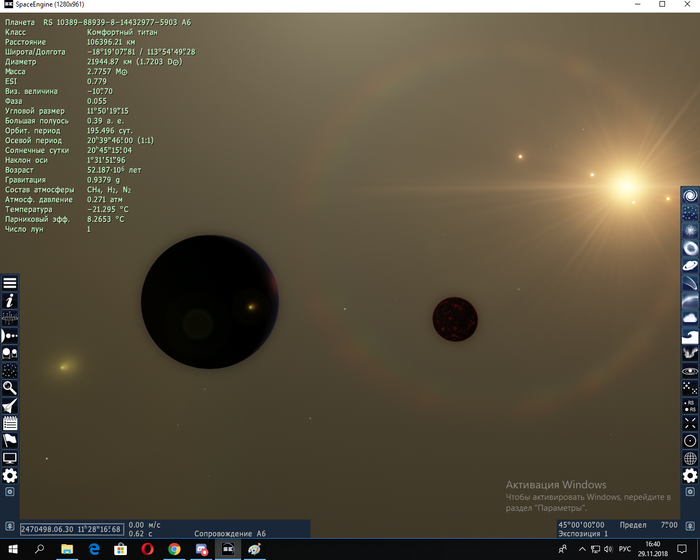
Task: Toggle celestial grid globe icon
Action: pyautogui.click(x=690, y=458)
